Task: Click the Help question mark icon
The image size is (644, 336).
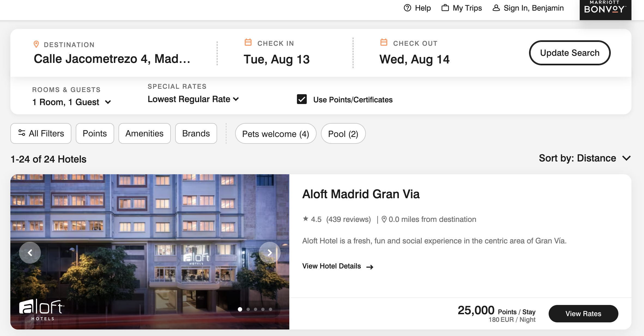Action: click(407, 8)
